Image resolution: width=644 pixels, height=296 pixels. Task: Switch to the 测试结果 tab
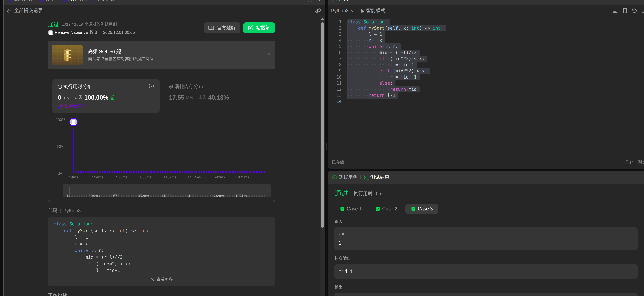376,177
